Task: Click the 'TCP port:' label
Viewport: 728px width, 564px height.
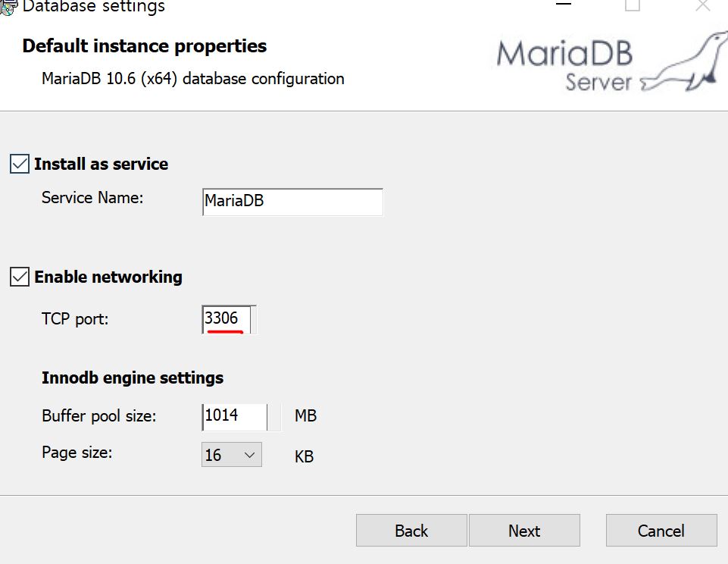Action: 75,319
